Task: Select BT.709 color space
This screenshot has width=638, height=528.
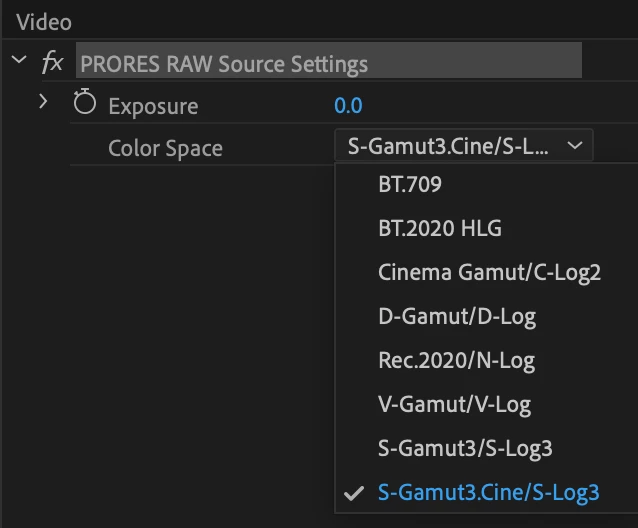Action: click(410, 185)
